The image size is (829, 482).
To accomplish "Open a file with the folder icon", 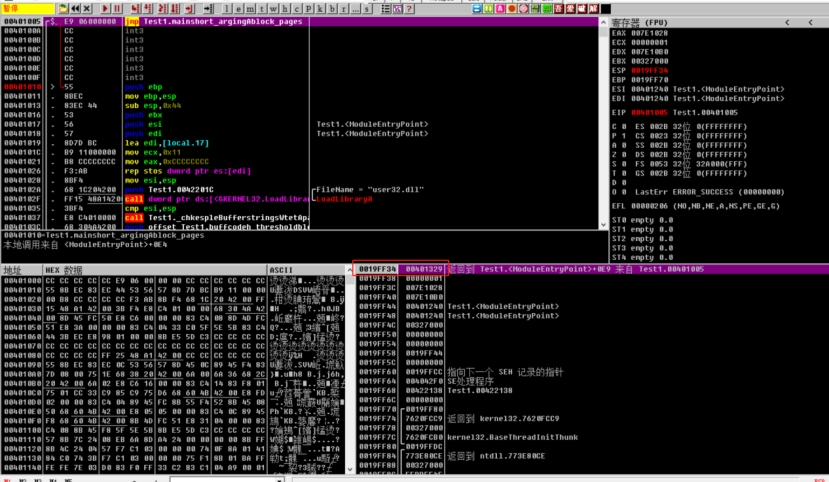I will tap(63, 9).
